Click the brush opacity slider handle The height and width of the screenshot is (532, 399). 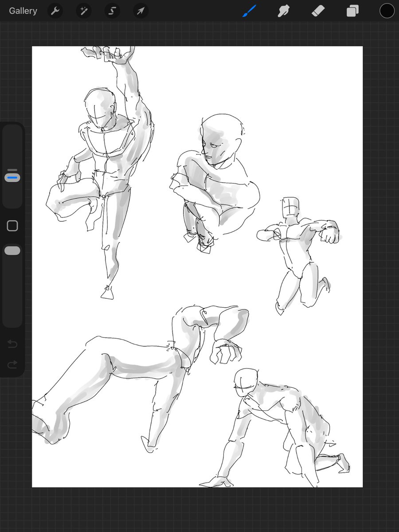[12, 251]
